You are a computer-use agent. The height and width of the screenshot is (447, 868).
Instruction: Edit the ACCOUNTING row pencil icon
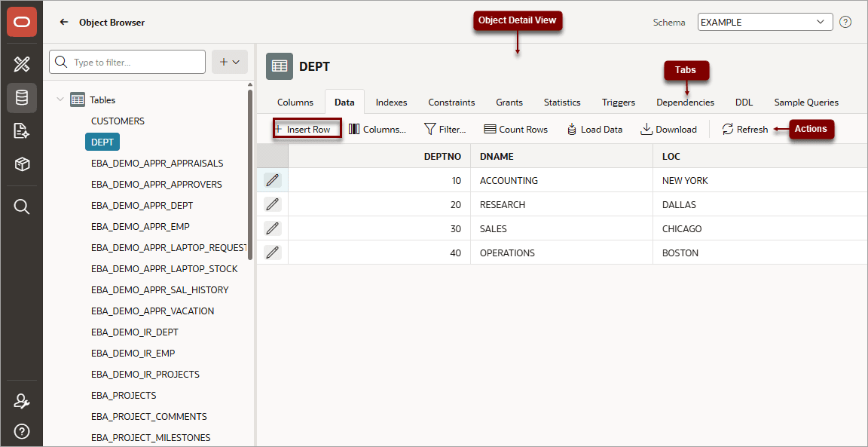(272, 180)
